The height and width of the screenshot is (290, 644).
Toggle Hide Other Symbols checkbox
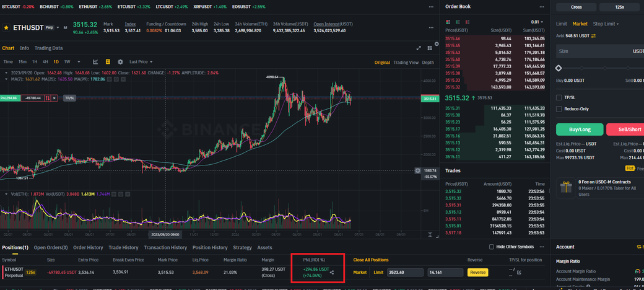tap(492, 247)
